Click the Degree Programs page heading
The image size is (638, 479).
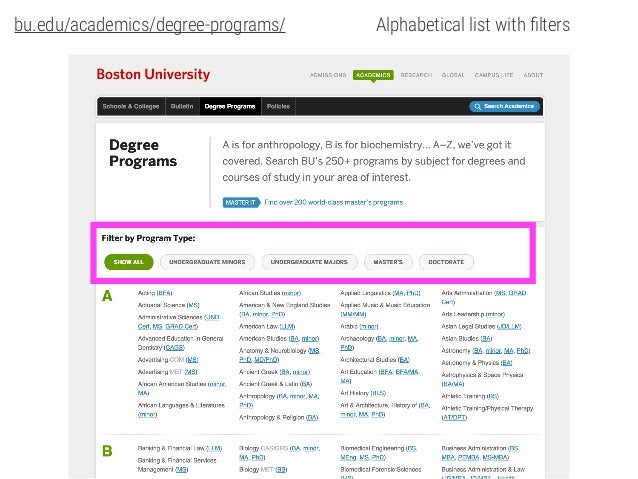pyautogui.click(x=143, y=153)
